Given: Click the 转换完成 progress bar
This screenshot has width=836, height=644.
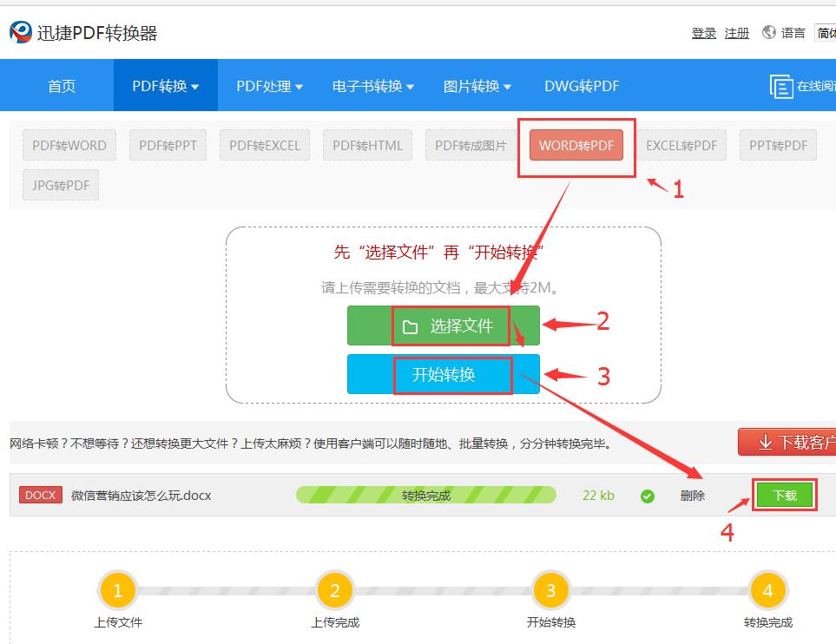Looking at the screenshot, I should tap(425, 495).
